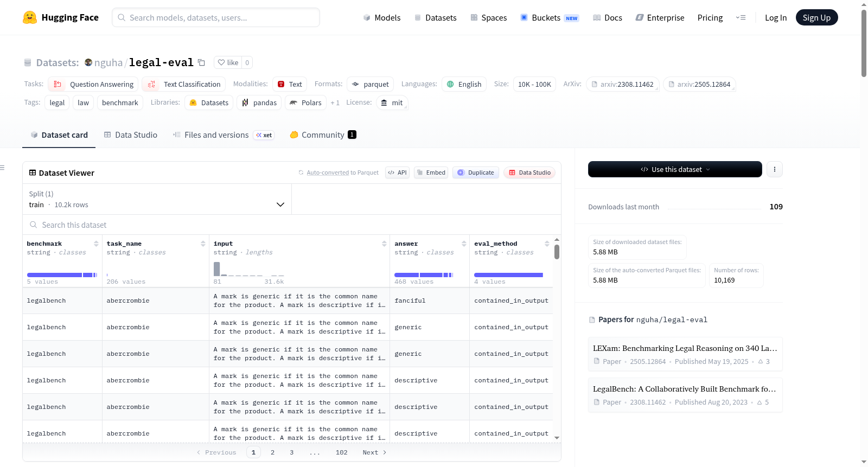Open the LegalBench paper card

(x=685, y=395)
